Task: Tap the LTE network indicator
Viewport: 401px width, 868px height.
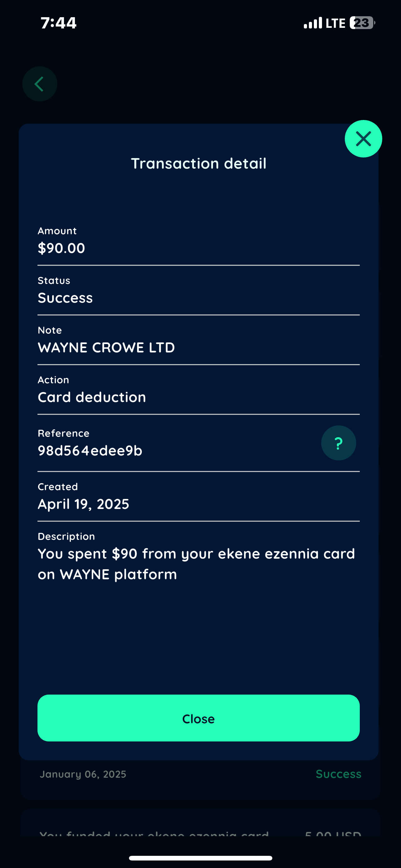Action: 335,23
